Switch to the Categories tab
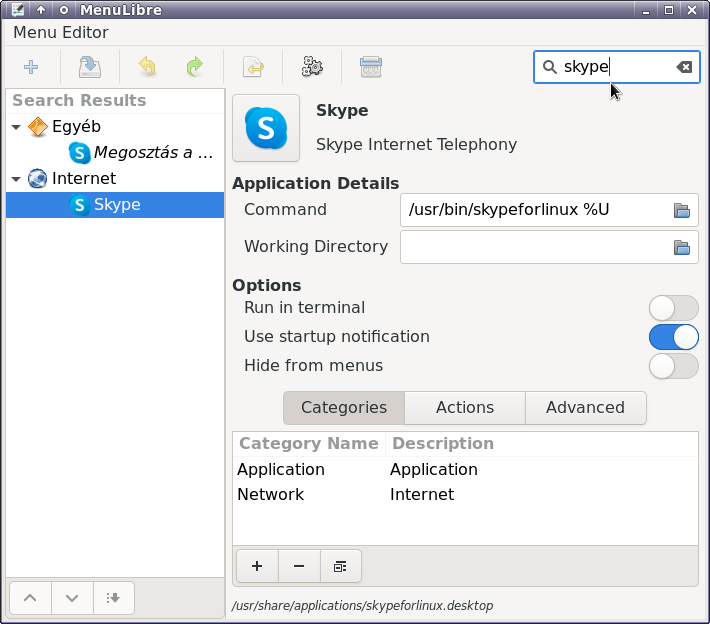 344,408
